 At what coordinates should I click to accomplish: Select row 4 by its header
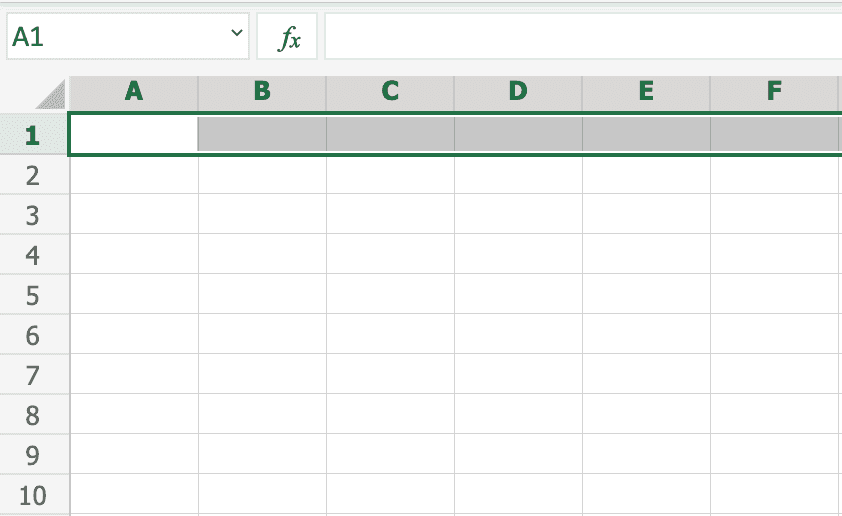(33, 255)
